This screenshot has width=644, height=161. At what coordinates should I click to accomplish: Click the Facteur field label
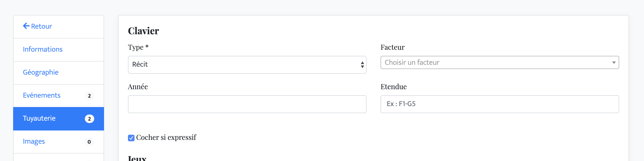tap(392, 47)
